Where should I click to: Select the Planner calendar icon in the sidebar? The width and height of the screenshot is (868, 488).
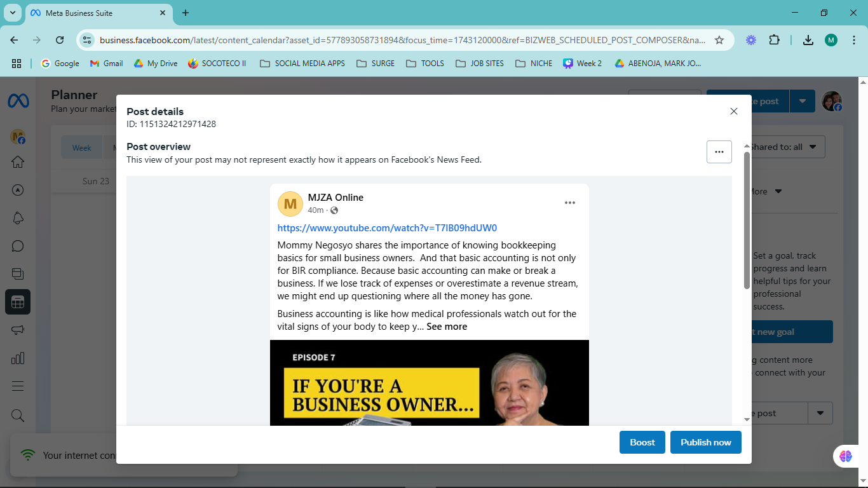click(18, 302)
